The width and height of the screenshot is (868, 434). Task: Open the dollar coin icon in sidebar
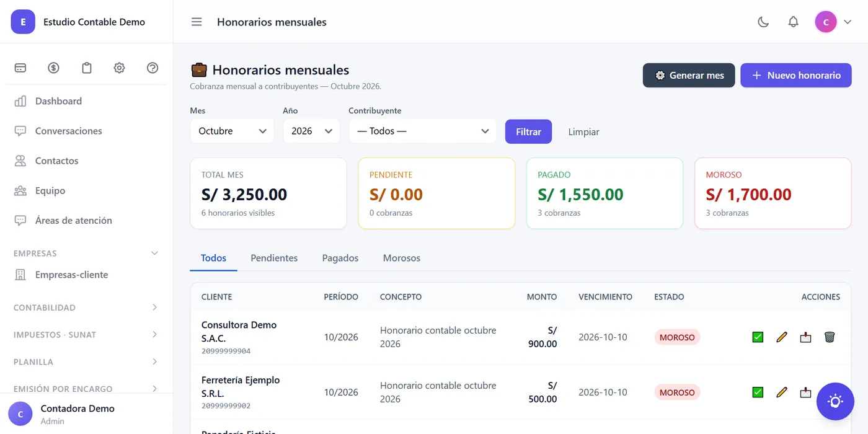tap(53, 68)
